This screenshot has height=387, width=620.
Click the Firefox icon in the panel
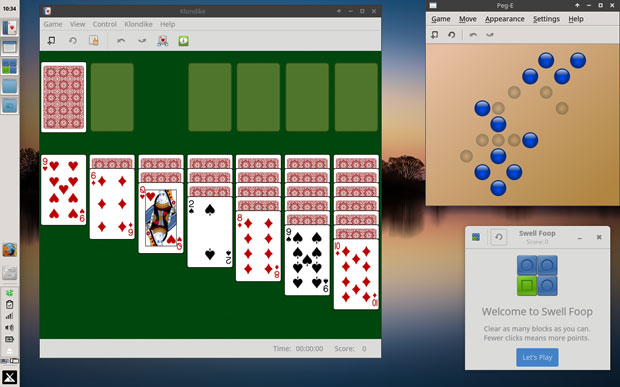(x=9, y=250)
